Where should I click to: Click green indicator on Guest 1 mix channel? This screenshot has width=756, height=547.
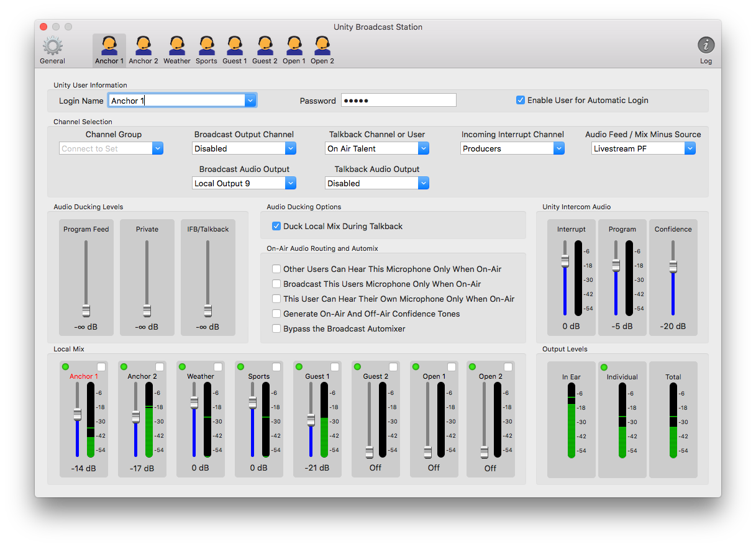click(x=299, y=367)
